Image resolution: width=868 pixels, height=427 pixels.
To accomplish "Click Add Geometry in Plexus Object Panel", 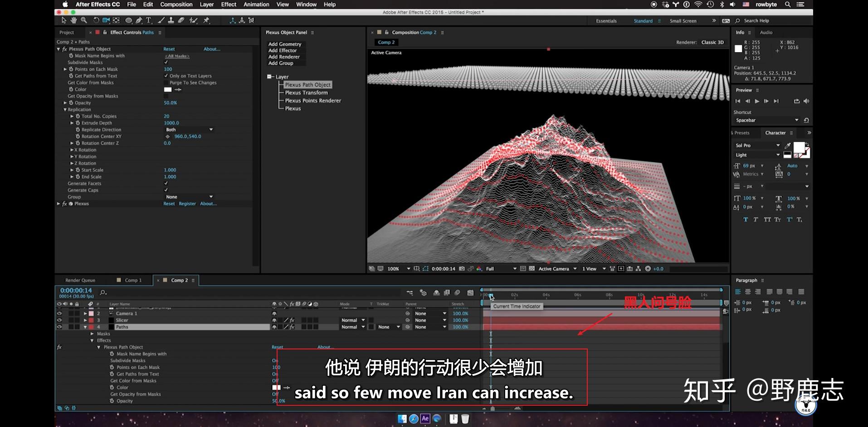I will 284,44.
